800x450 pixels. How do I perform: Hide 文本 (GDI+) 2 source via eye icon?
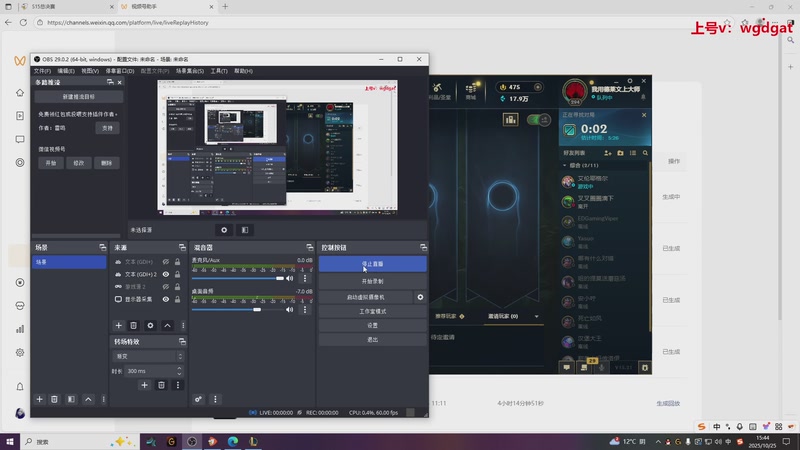[166, 274]
